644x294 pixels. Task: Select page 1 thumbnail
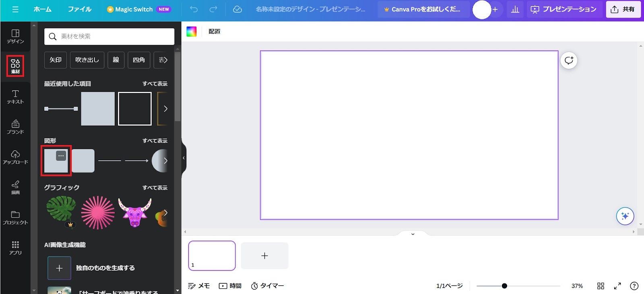tap(212, 256)
